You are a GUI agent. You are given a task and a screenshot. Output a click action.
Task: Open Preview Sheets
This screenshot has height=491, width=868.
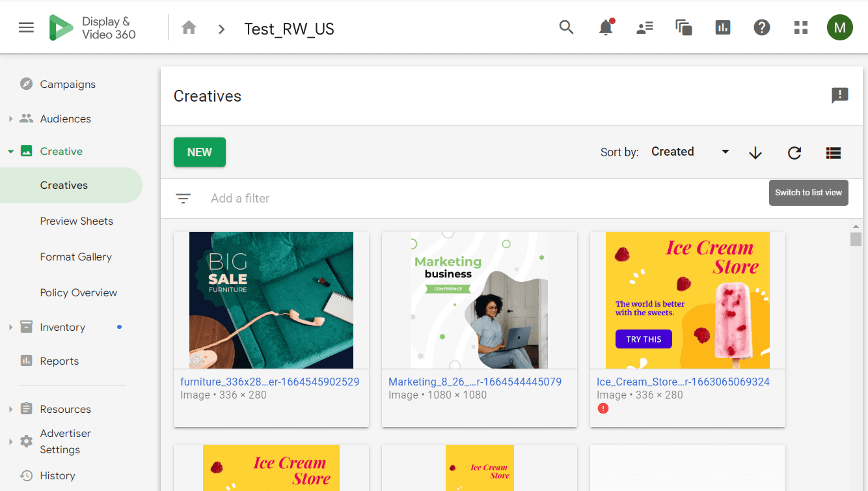(x=77, y=221)
